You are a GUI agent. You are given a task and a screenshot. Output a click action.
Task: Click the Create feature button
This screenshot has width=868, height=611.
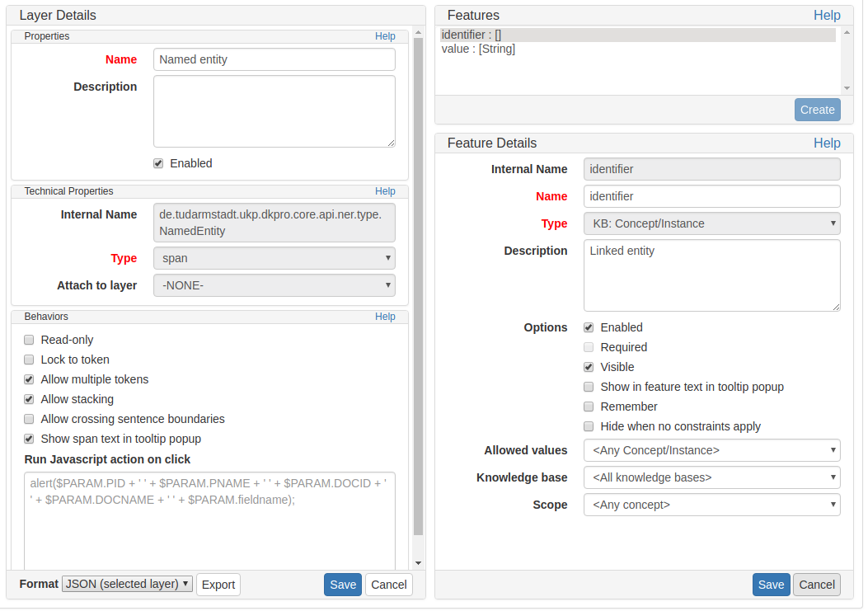pyautogui.click(x=817, y=110)
